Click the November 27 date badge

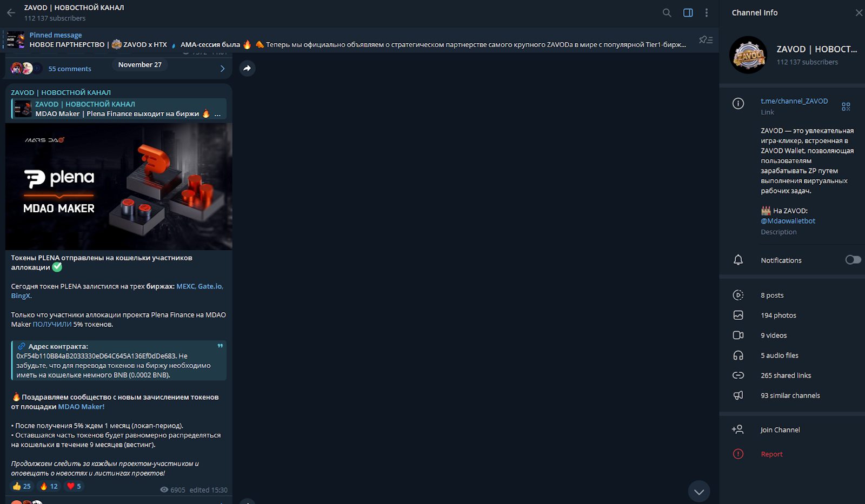(x=140, y=64)
